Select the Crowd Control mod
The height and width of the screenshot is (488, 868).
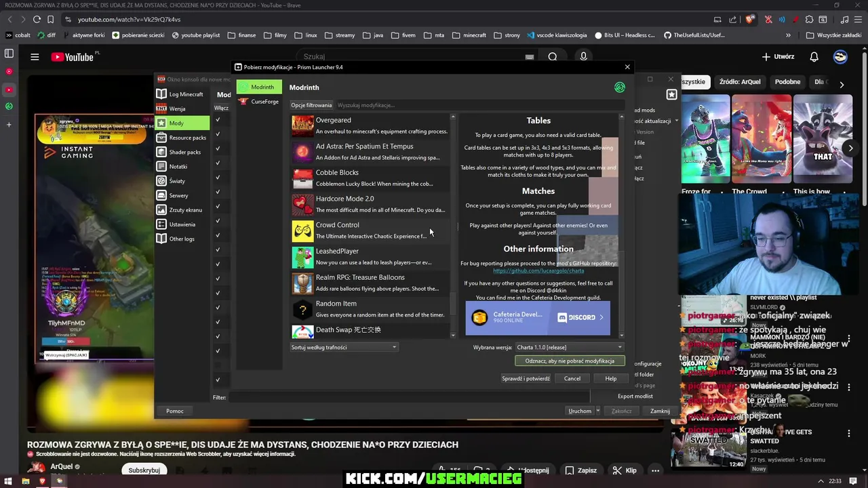(x=370, y=230)
